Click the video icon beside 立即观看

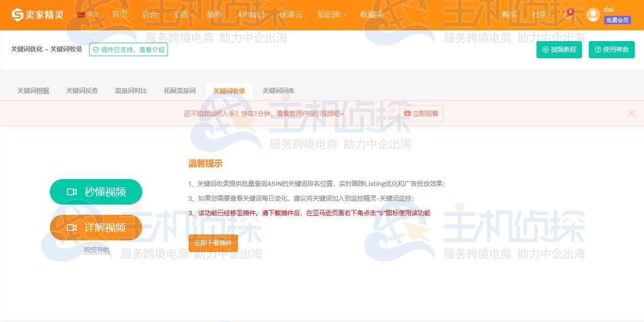point(408,113)
